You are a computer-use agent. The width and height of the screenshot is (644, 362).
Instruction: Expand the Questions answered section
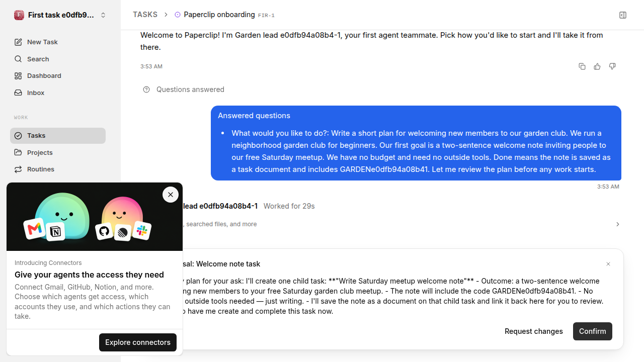pos(184,89)
